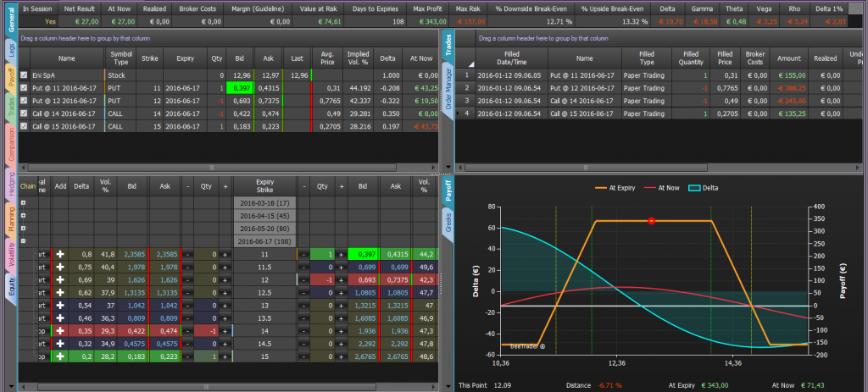Viewport: 868px width, 392px height.
Task: Sort legs by Implied Vol. % column
Action: pos(359,58)
